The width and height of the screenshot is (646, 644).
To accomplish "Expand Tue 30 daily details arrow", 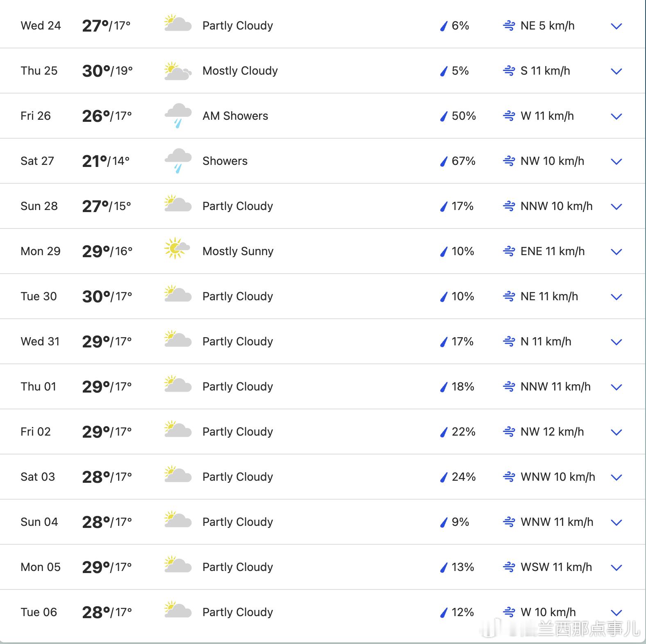I will (x=616, y=297).
